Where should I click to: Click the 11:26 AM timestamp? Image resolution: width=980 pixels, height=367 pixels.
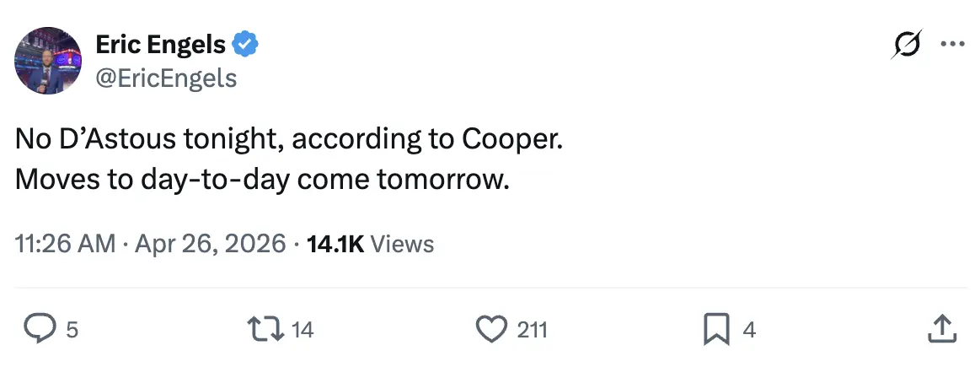click(66, 244)
